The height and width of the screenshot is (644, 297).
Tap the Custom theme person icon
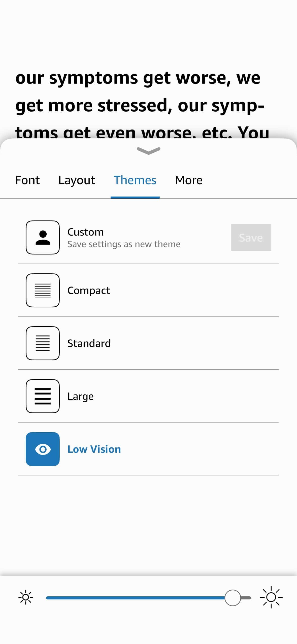[43, 237]
